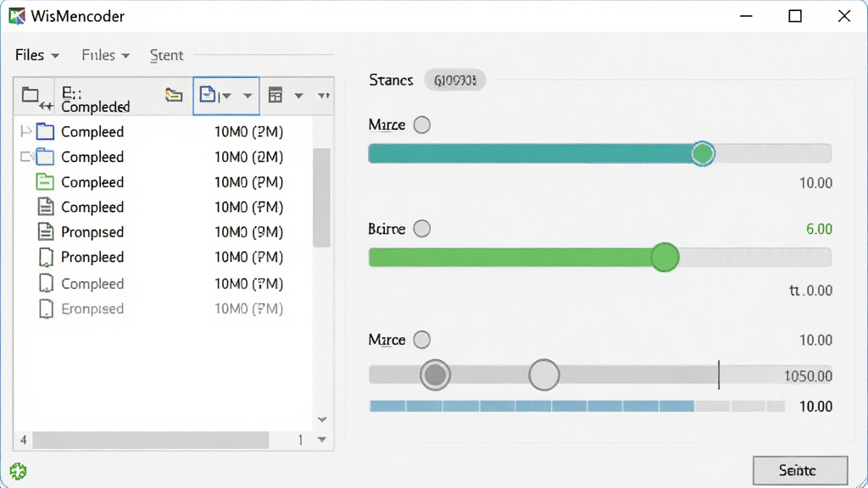868x488 pixels.
Task: Click the horizontal scrollbar under the file list
Action: click(151, 441)
